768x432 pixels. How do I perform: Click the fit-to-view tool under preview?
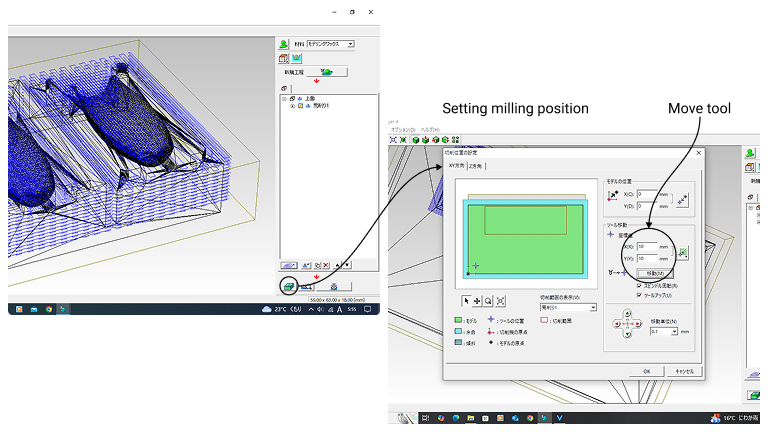coord(501,301)
